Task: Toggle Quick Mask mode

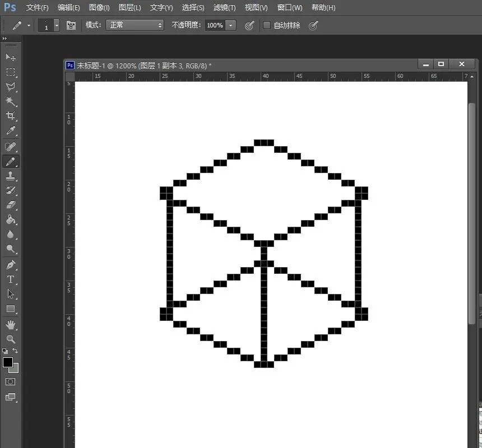Action: [x=10, y=382]
